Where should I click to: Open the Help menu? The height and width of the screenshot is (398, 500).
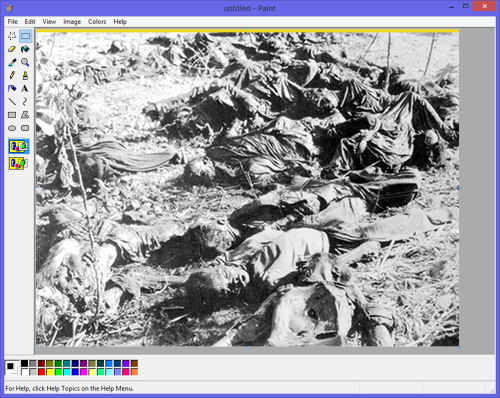coord(120,22)
